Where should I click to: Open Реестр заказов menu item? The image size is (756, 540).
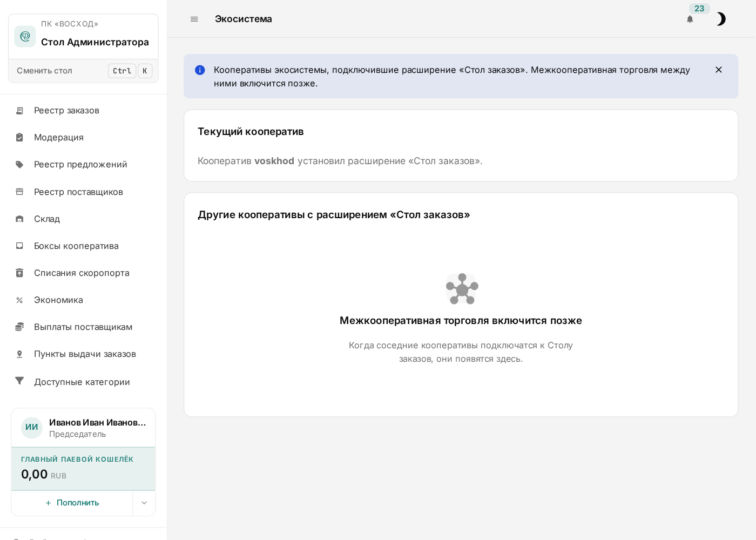point(83,111)
